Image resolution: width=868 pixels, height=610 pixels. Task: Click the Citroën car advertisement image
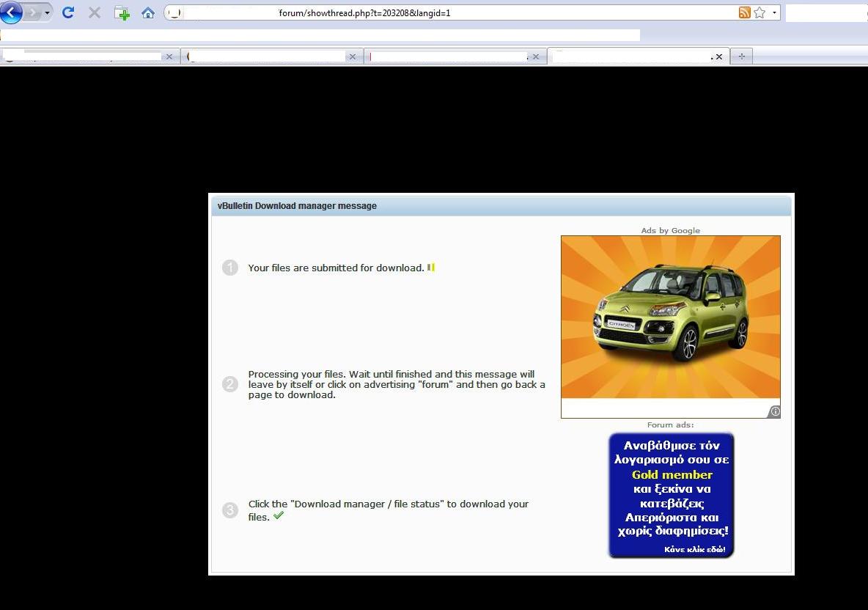click(x=670, y=317)
